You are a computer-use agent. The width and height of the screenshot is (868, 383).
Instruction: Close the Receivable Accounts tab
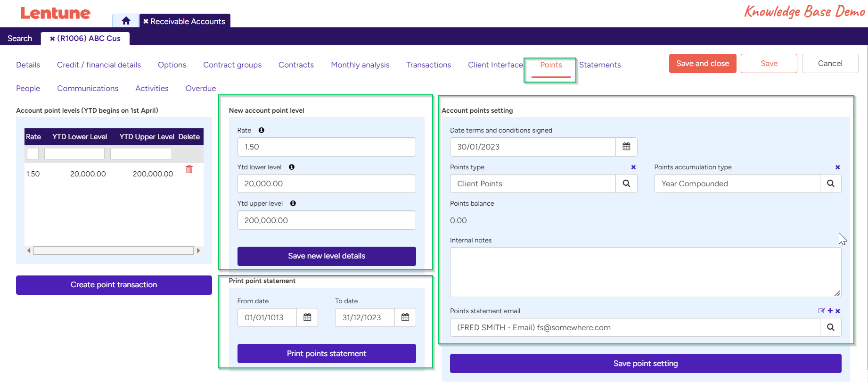146,21
